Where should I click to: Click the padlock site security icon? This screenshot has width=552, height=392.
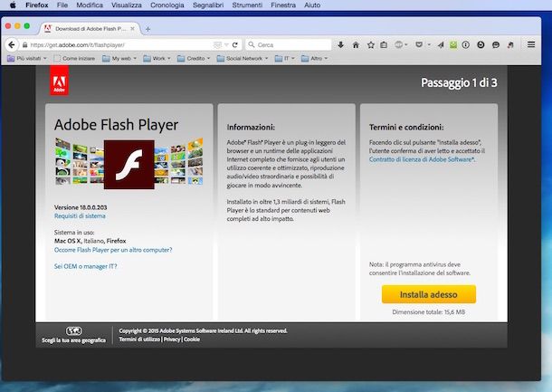tap(24, 45)
